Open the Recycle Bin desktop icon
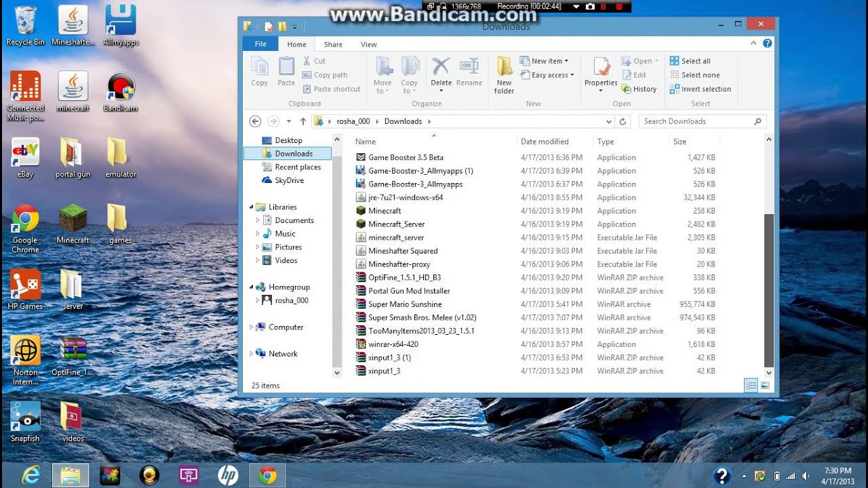Viewport: 868px width, 488px height. [x=25, y=26]
